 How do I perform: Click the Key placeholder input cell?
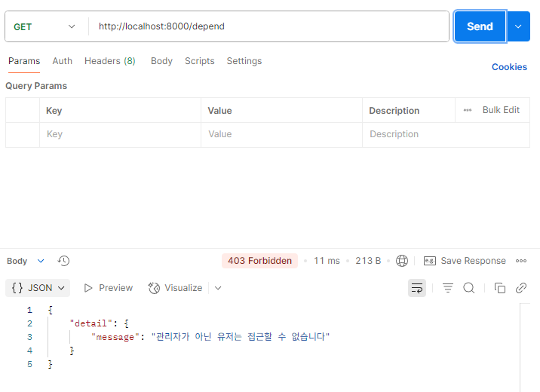click(120, 134)
